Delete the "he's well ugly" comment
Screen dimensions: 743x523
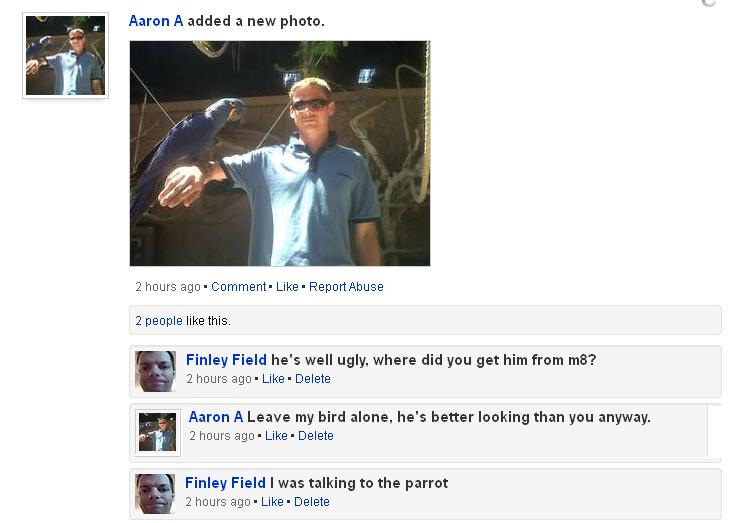(313, 379)
